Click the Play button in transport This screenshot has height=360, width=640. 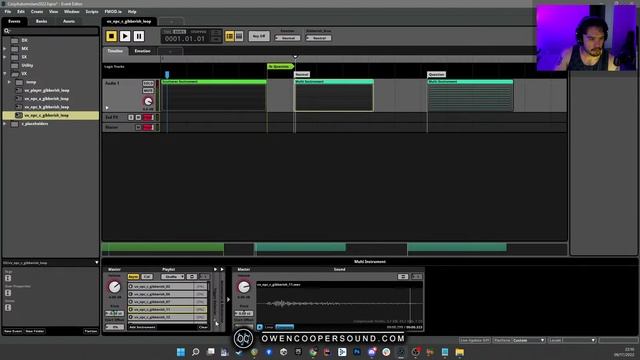pyautogui.click(x=125, y=36)
